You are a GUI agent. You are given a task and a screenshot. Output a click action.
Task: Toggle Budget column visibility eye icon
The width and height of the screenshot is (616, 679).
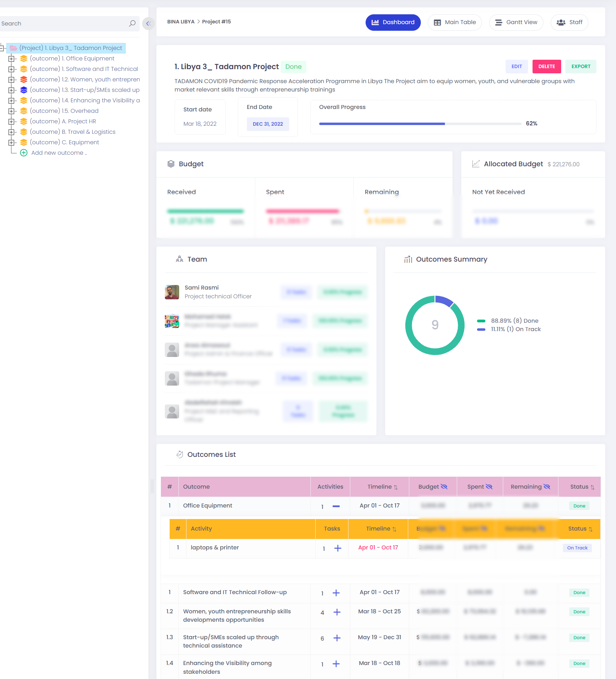[x=444, y=487]
